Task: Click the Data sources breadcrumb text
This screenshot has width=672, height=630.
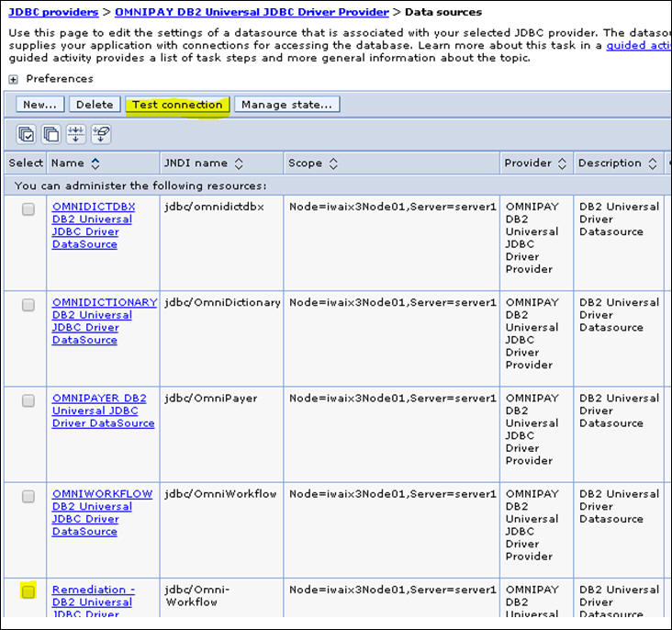Action: click(443, 12)
